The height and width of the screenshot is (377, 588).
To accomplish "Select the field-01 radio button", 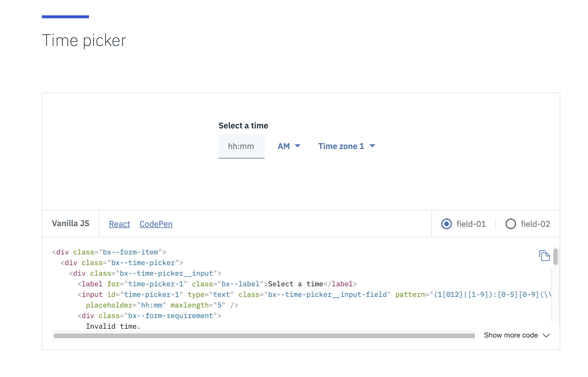I will tap(446, 224).
